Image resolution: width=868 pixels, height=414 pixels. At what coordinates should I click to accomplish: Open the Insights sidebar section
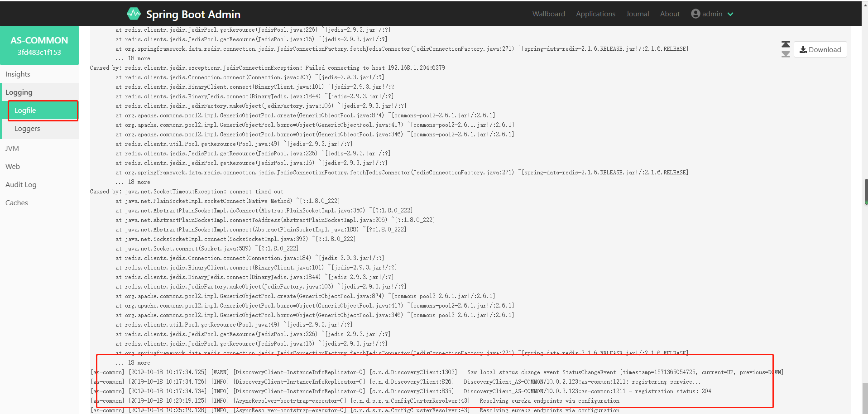(39, 74)
